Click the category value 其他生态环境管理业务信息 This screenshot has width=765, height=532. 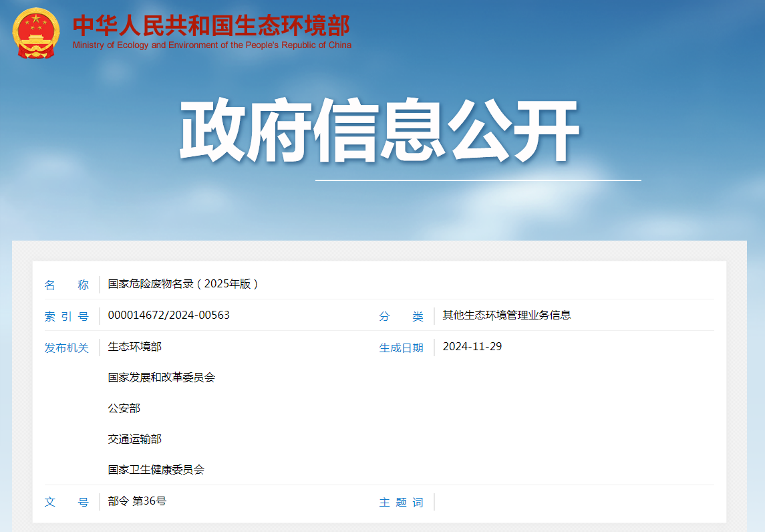pyautogui.click(x=506, y=315)
